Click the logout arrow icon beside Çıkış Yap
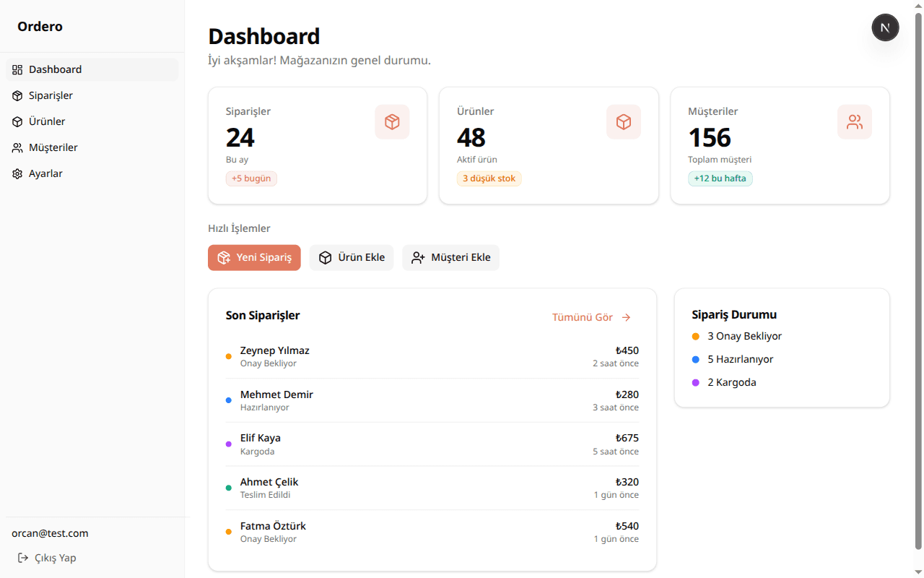This screenshot has width=924, height=578. coord(23,558)
